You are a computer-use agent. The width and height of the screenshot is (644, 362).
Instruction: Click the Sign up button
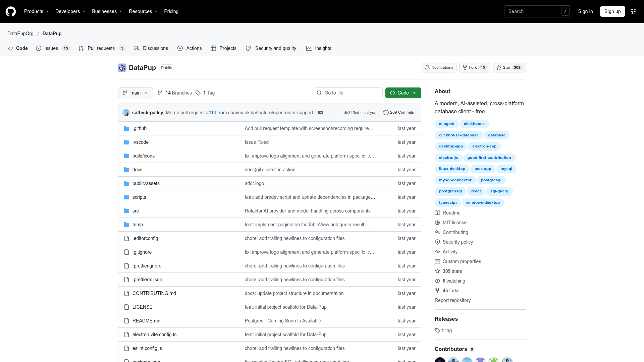(612, 11)
